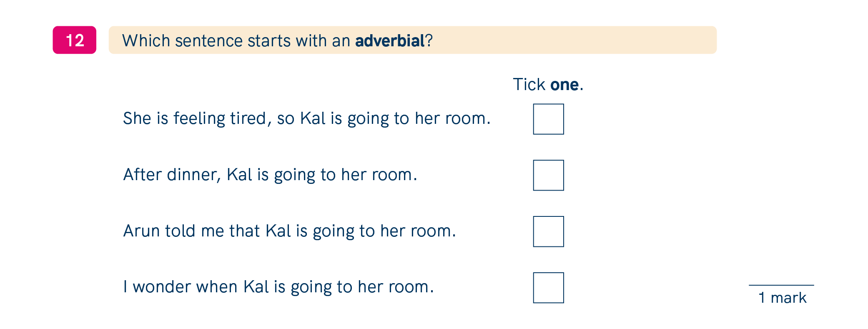Check the box beside "Arun told me" sentence

[x=548, y=231]
